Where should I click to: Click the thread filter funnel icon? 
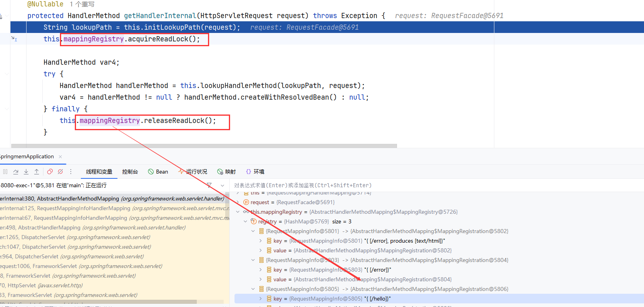coord(209,185)
